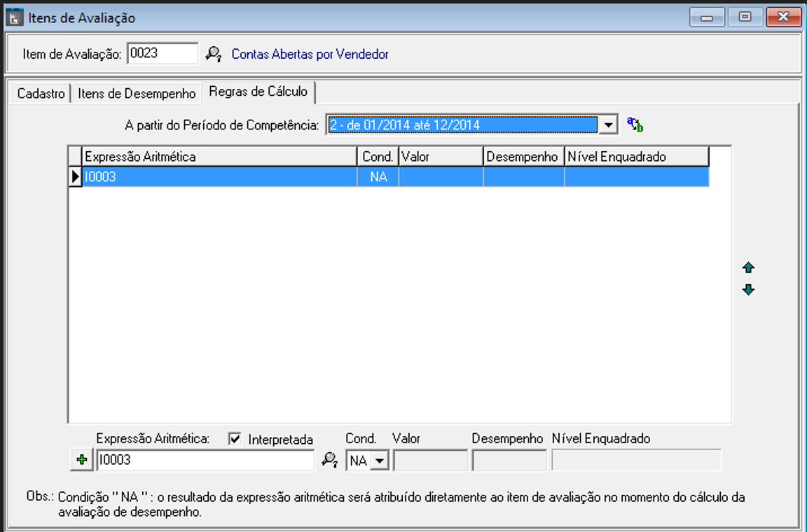Click the search icon next to Item de Avaliação

pos(213,54)
